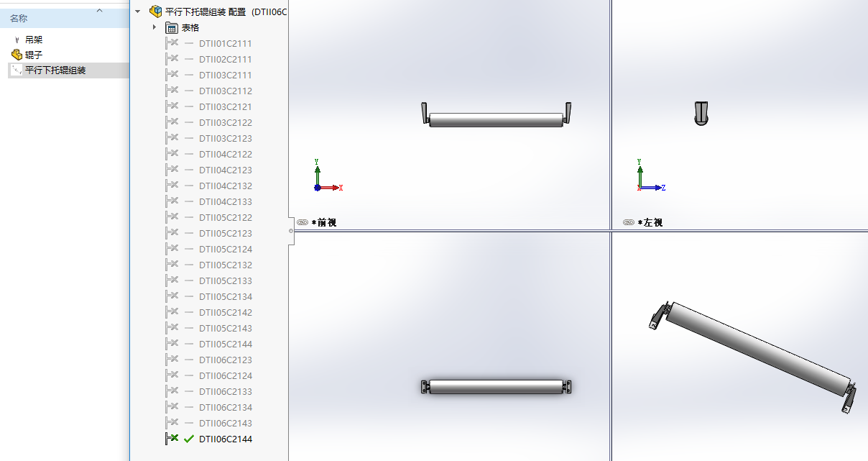Select the 辊子 part file icon
Image resolution: width=868 pixels, height=461 pixels.
17,55
